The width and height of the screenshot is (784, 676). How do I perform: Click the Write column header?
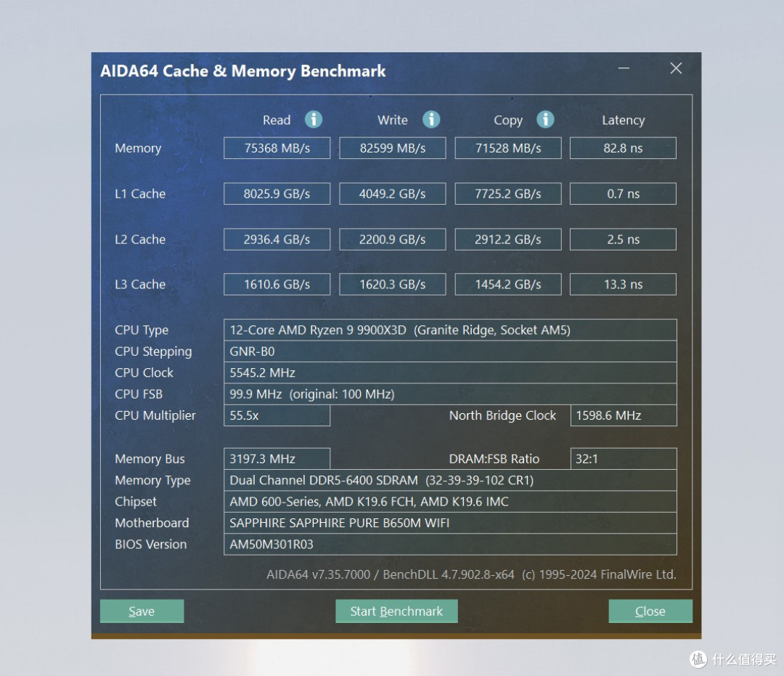(393, 120)
